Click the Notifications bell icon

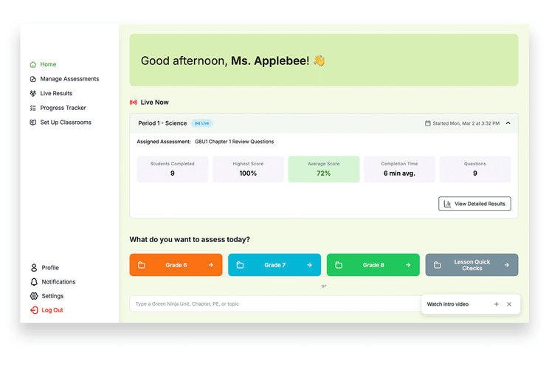(x=34, y=282)
